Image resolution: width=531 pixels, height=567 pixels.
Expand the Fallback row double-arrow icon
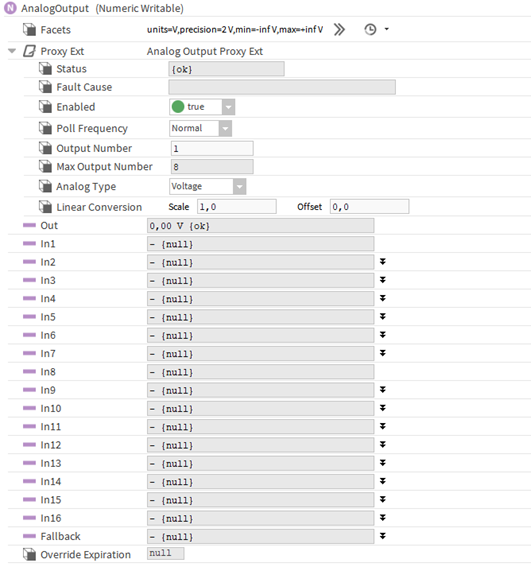[383, 536]
